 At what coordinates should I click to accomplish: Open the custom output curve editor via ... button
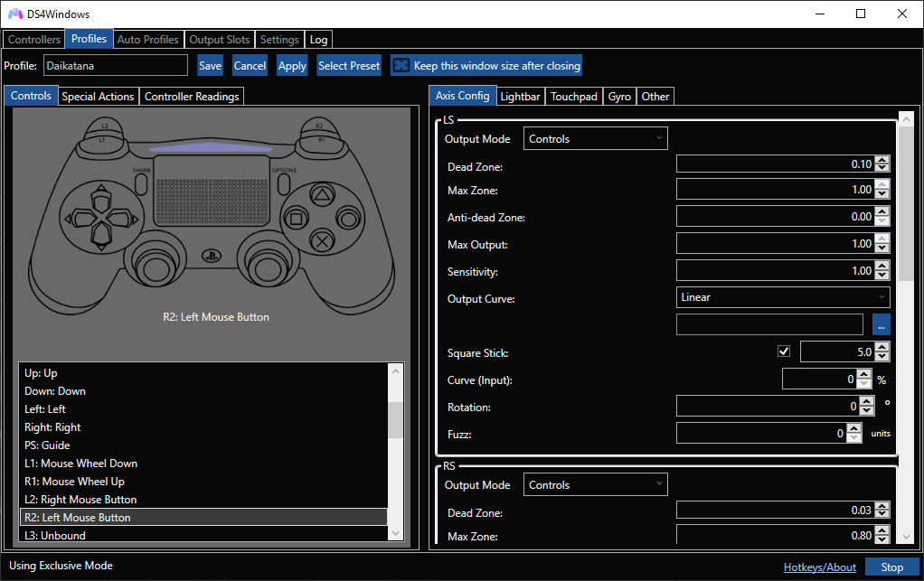click(881, 324)
